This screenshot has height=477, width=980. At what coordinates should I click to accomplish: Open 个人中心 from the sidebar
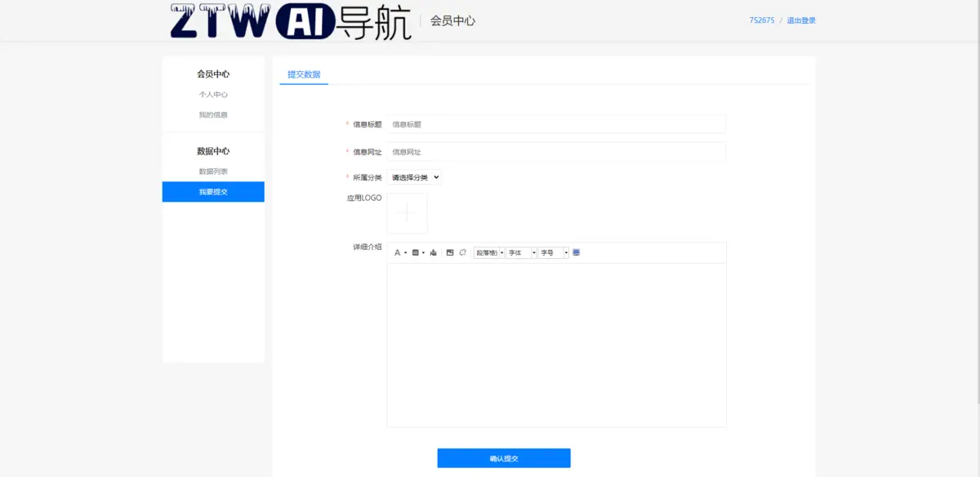pyautogui.click(x=213, y=94)
